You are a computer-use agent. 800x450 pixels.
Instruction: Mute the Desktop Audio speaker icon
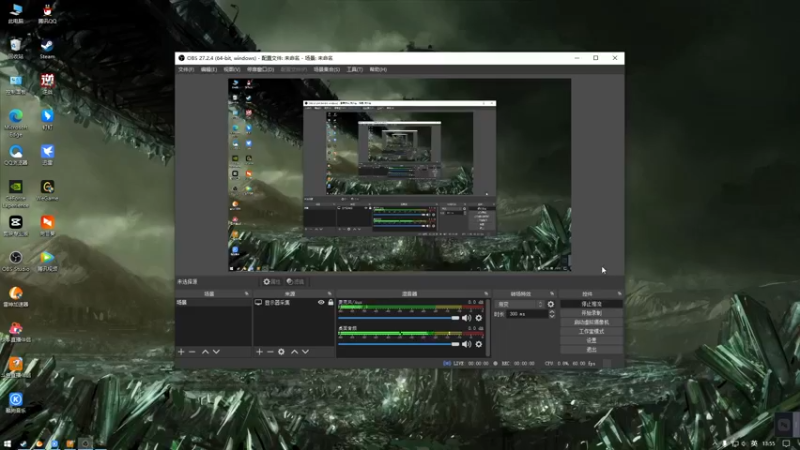(x=466, y=344)
